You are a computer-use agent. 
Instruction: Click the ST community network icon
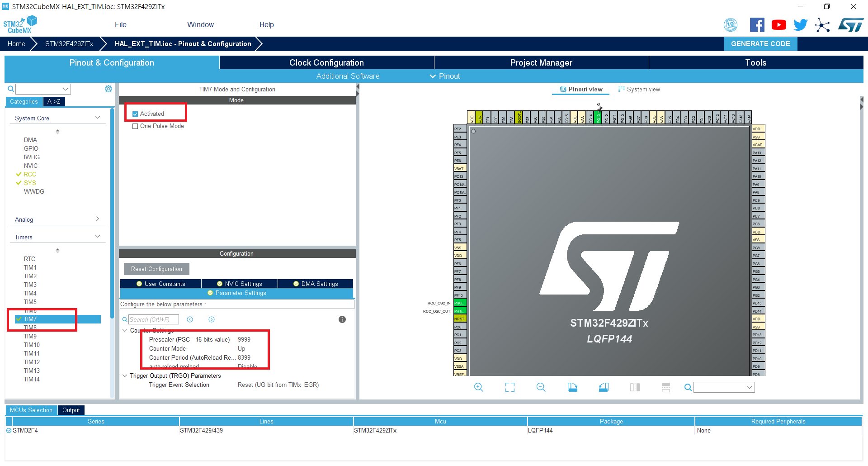pyautogui.click(x=822, y=25)
